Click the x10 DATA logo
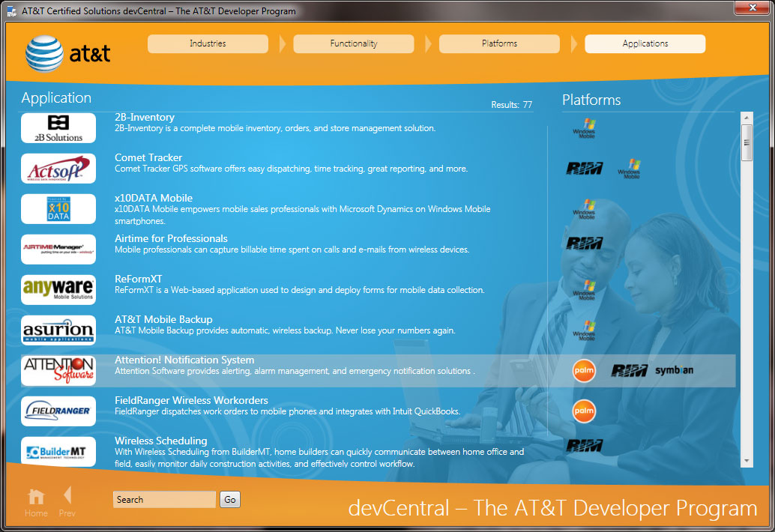Image resolution: width=775 pixels, height=532 pixels. pyautogui.click(x=58, y=209)
